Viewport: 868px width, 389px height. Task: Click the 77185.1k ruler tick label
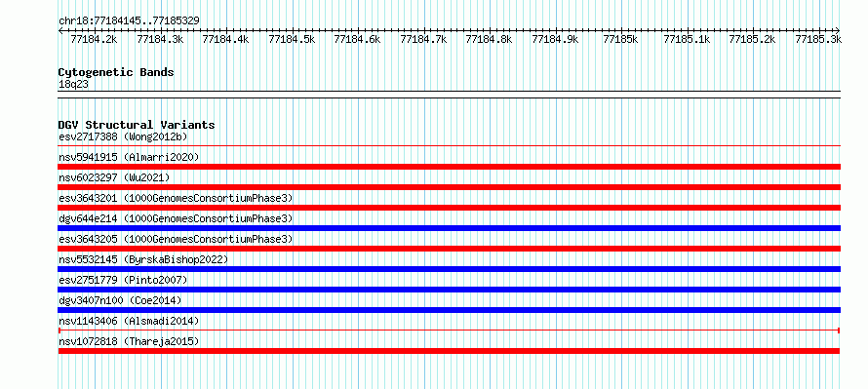[687, 39]
